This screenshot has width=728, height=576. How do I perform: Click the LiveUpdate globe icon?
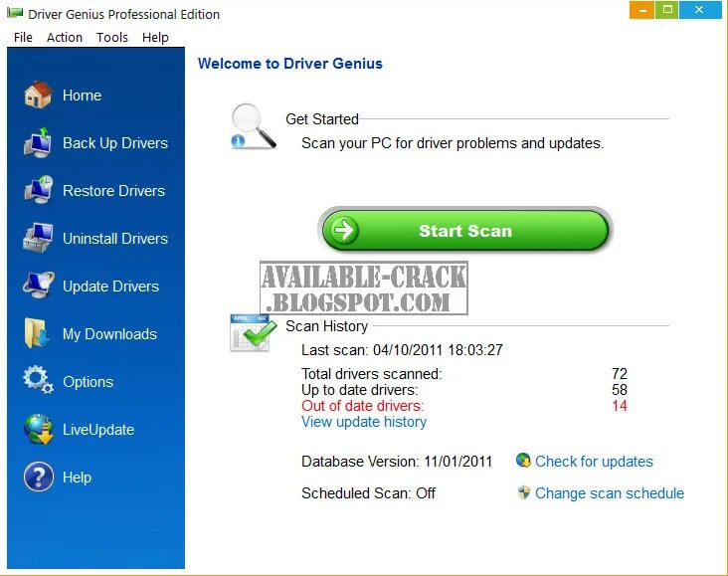(x=38, y=429)
